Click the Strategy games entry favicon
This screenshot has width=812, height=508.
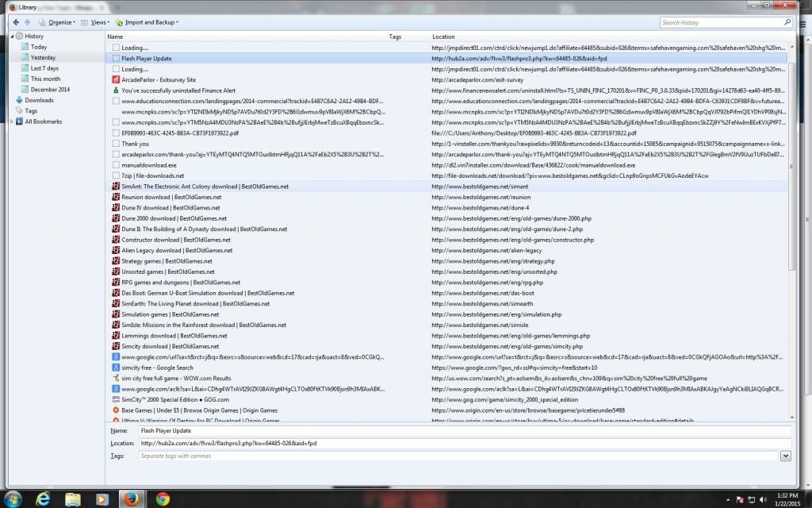[x=116, y=260]
